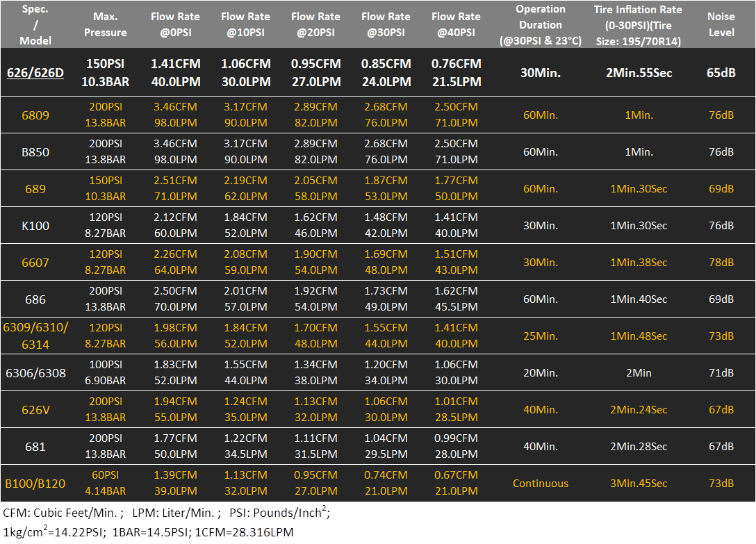Select the K100 model row label
Viewport: 756px width, 544px height.
(35, 226)
